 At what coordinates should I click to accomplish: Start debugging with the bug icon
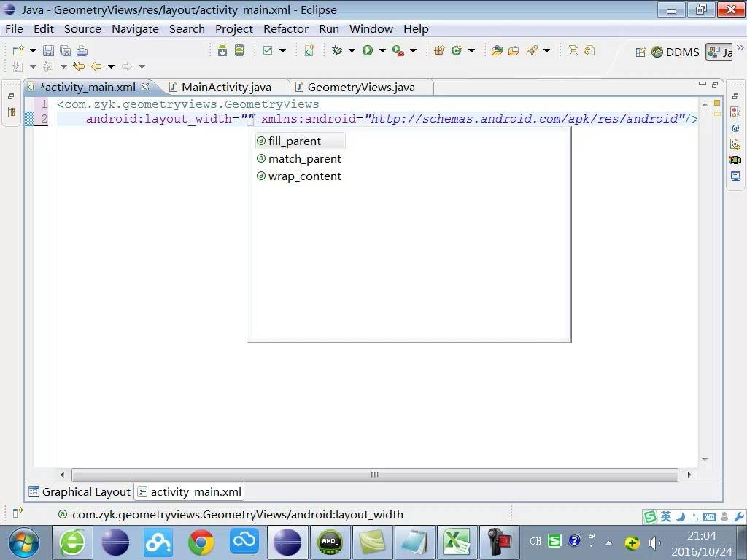point(337,50)
